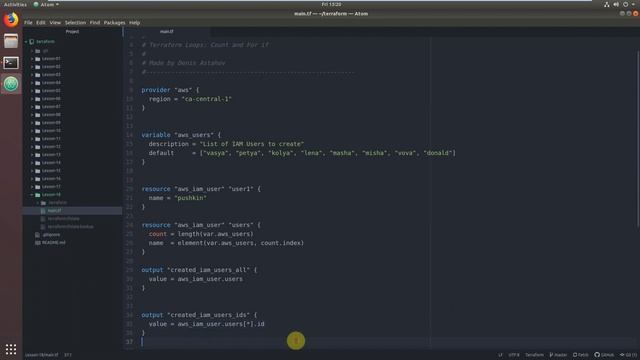The height and width of the screenshot is (360, 640).
Task: Open README.md in the tree
Action: pos(53,242)
